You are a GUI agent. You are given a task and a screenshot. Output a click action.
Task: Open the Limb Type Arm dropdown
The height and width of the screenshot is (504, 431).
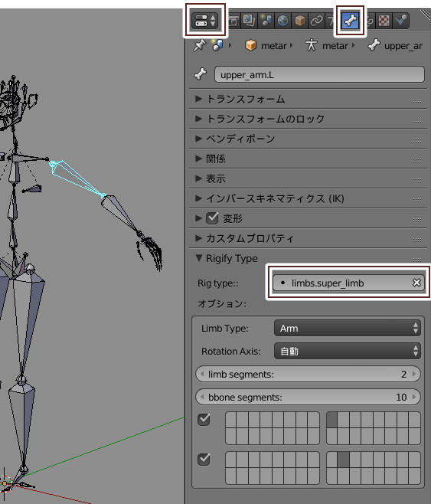point(348,328)
